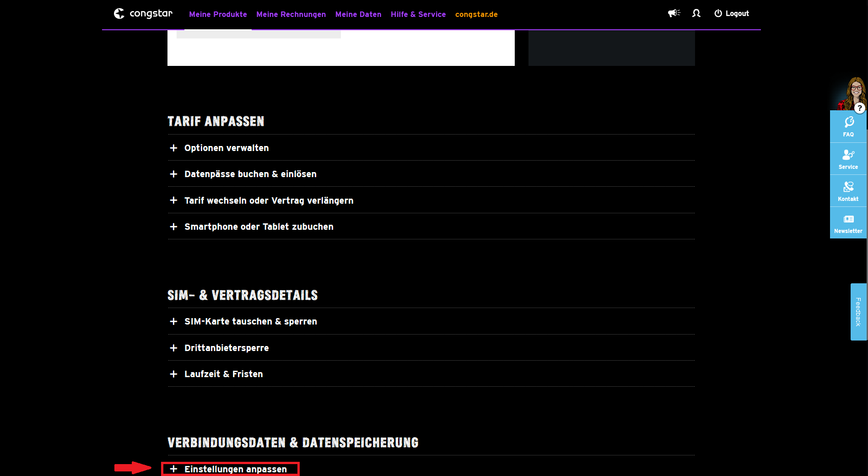Open Meine Produkte menu
This screenshot has height=476, width=868.
click(218, 14)
